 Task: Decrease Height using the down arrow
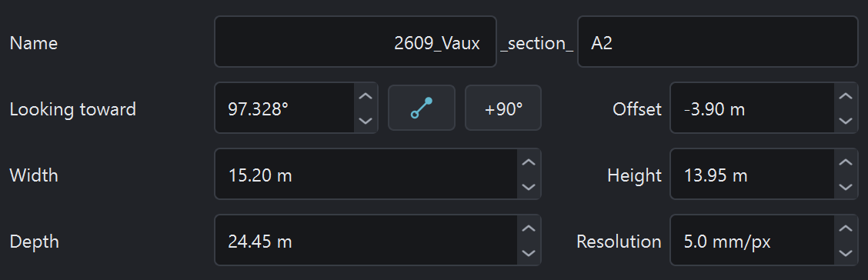(846, 186)
